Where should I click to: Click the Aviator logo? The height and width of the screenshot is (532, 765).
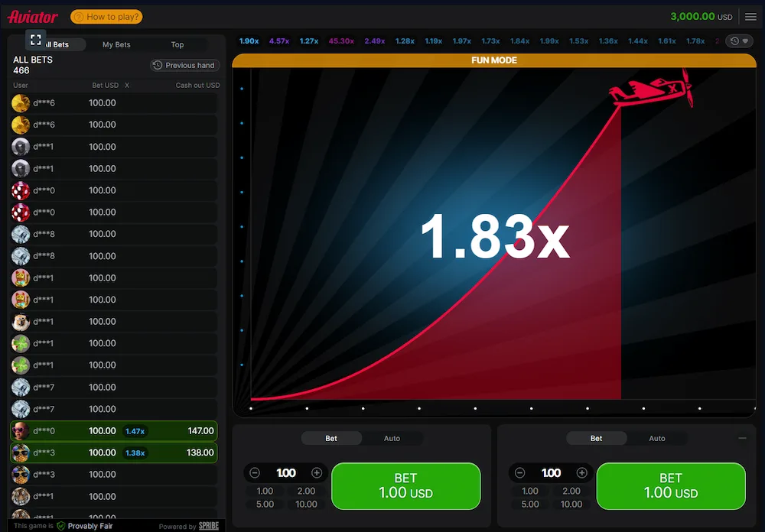coord(32,15)
